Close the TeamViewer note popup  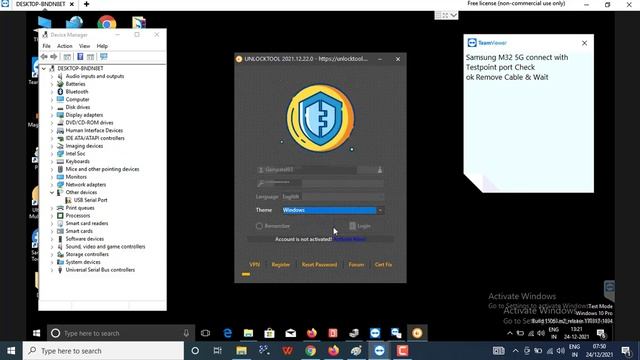(x=584, y=43)
